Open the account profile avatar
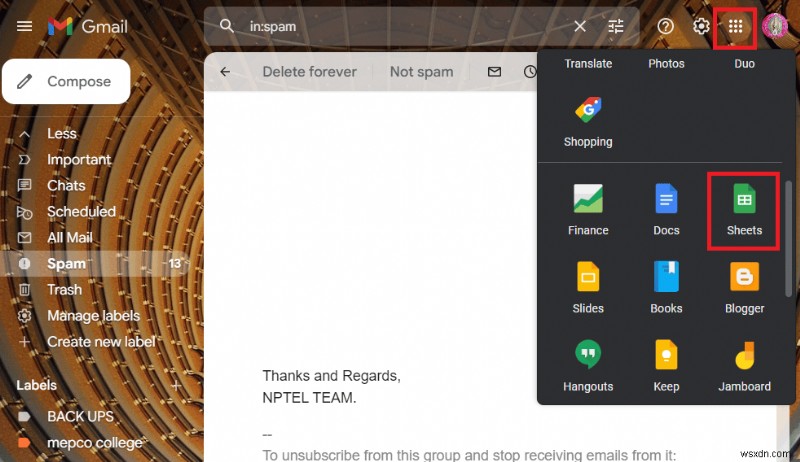 point(775,26)
